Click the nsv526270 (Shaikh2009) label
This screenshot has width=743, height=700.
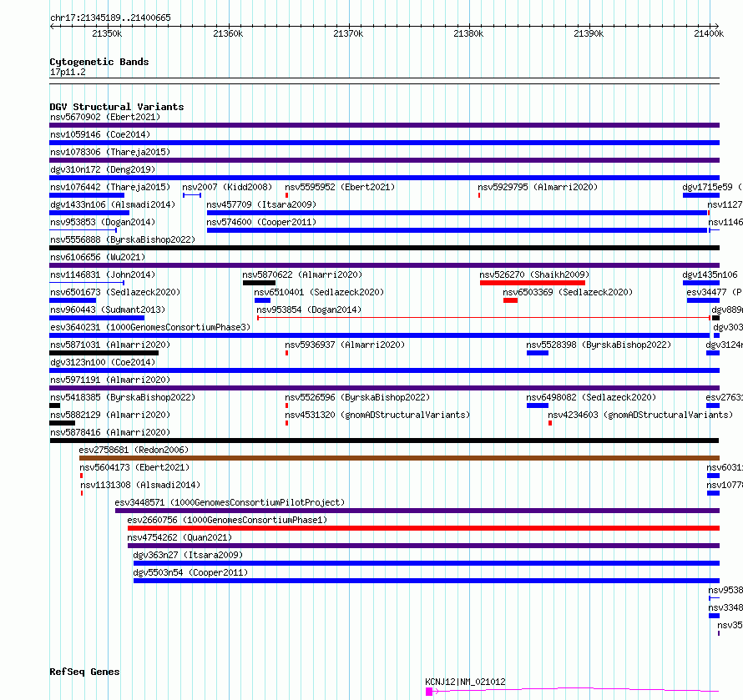tap(534, 274)
